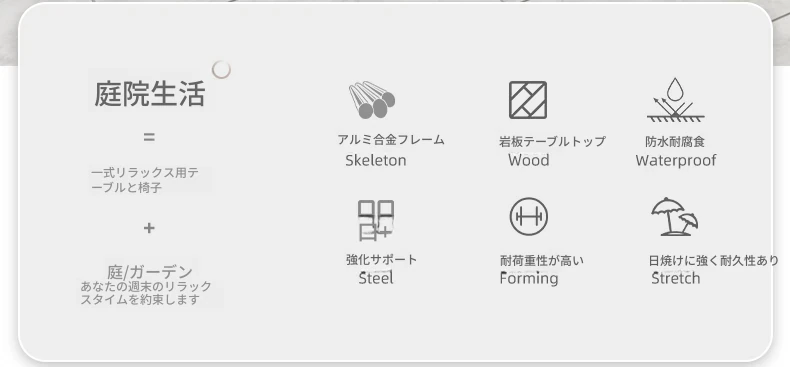Viewport: 790px width, 367px height.
Task: Click the Forming label
Action: 529,278
